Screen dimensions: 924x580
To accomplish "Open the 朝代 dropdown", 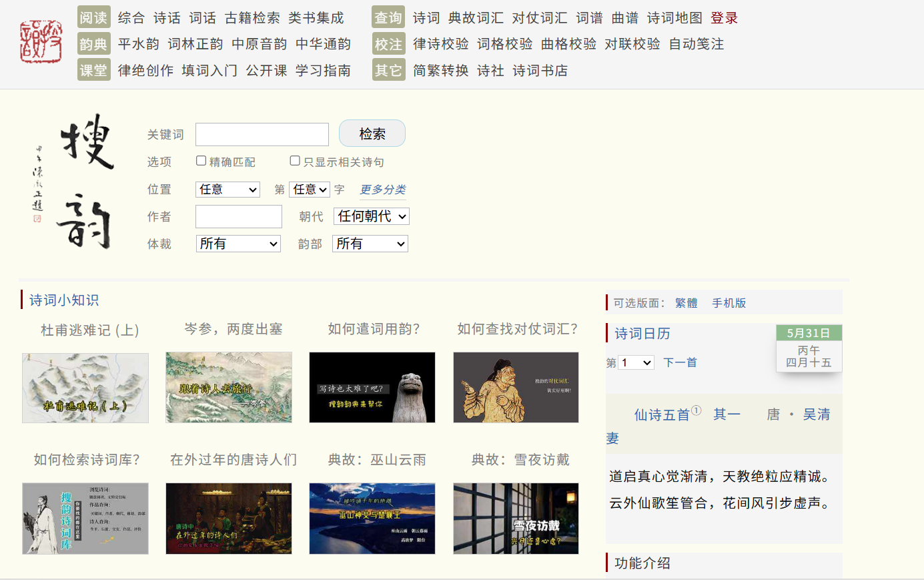I will 372,216.
